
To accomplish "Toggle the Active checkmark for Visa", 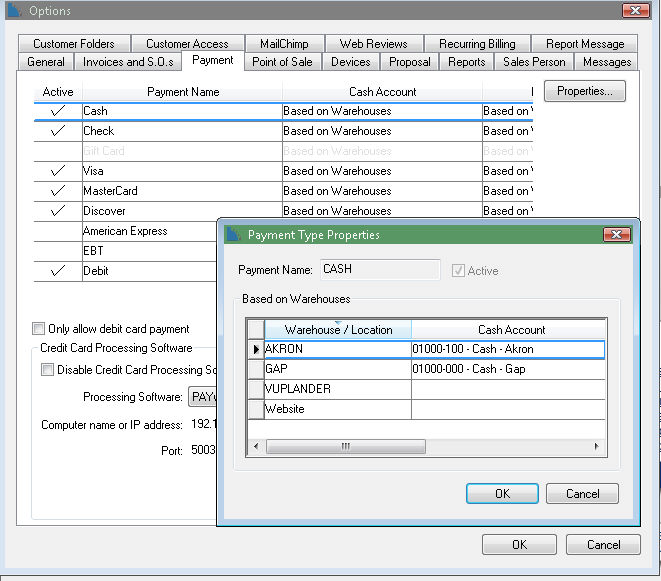I will point(58,171).
